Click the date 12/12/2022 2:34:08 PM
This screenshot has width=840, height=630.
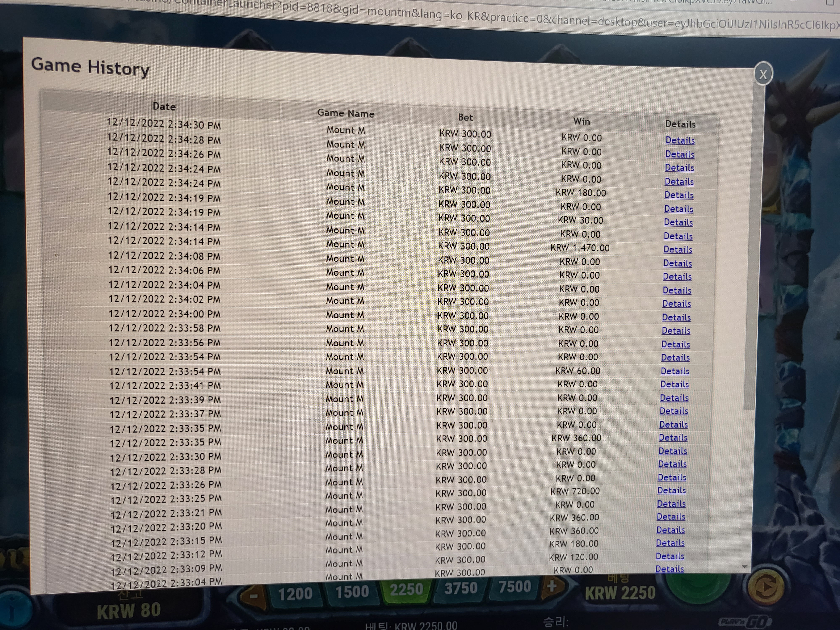point(164,256)
